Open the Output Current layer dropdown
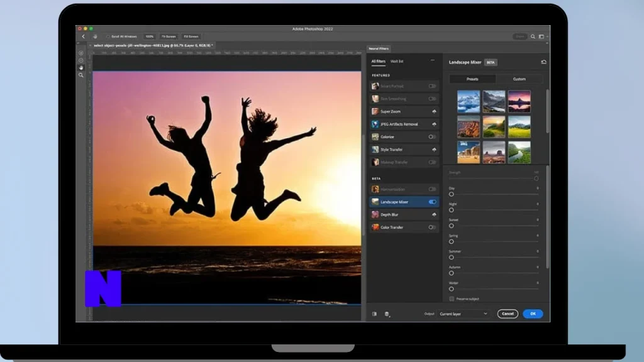Image resolution: width=644 pixels, height=362 pixels. pyautogui.click(x=463, y=314)
